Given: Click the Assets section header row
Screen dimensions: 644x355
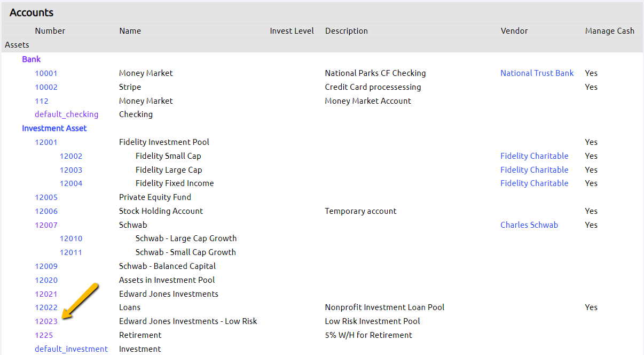Looking at the screenshot, I should coord(17,44).
